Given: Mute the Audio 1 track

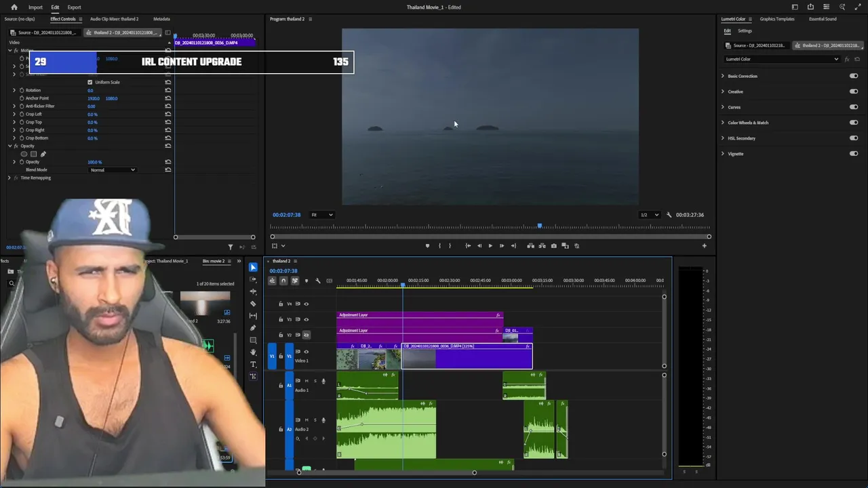Looking at the screenshot, I should pos(307,381).
